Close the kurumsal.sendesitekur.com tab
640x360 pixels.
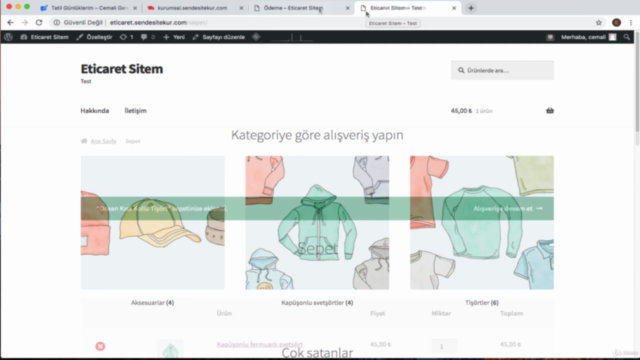(x=241, y=8)
